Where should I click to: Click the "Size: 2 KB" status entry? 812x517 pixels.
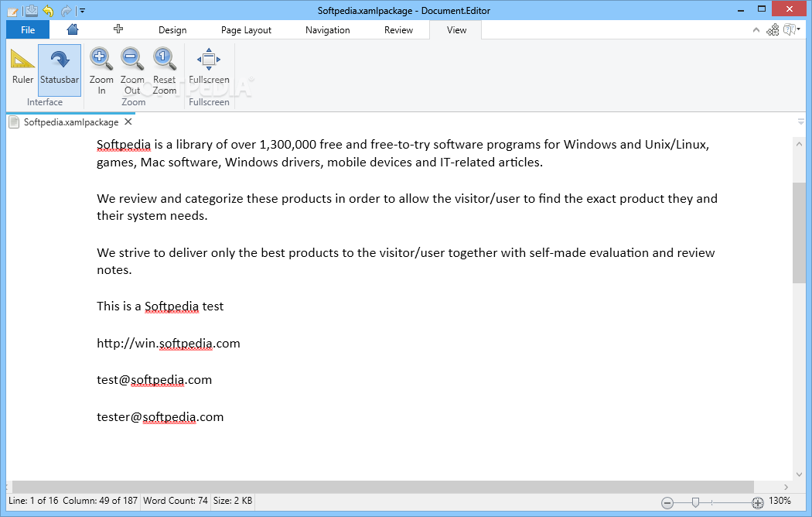[x=233, y=501]
